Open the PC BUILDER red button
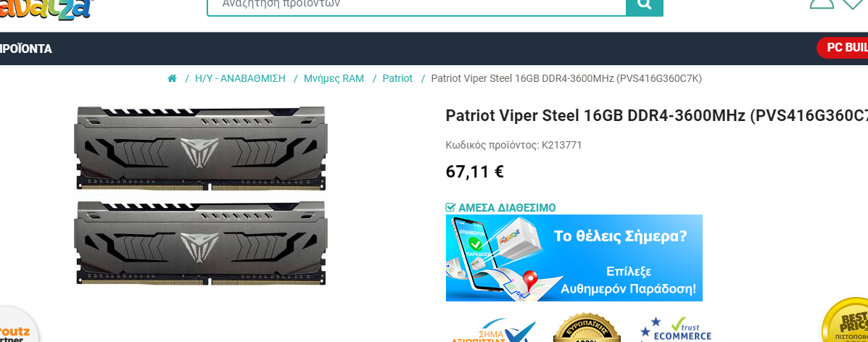 pyautogui.click(x=843, y=48)
